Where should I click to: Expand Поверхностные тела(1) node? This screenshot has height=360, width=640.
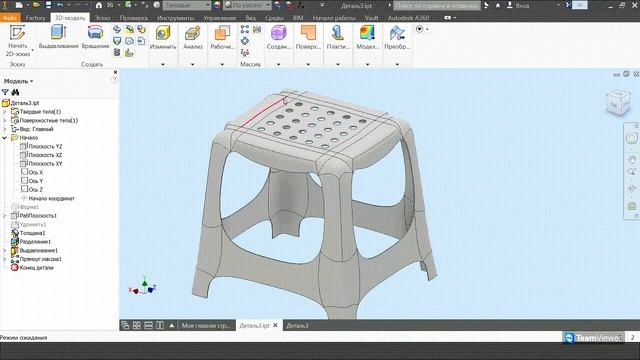(4, 120)
